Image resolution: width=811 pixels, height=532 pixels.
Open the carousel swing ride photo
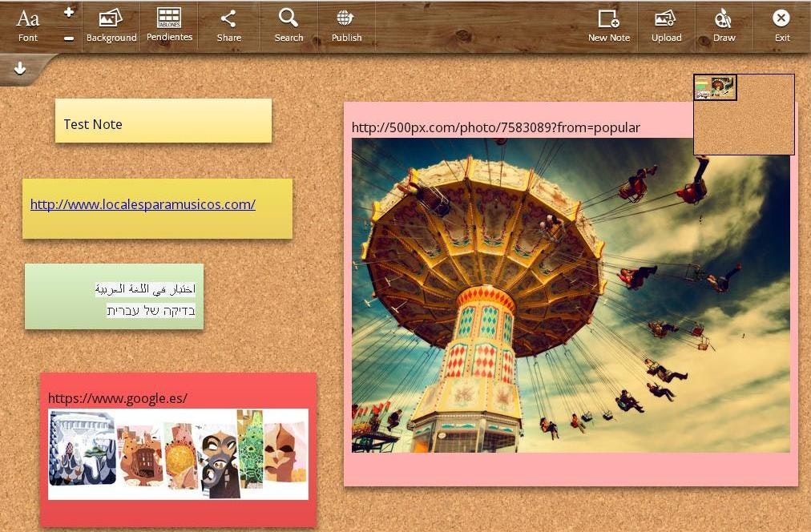(571, 295)
